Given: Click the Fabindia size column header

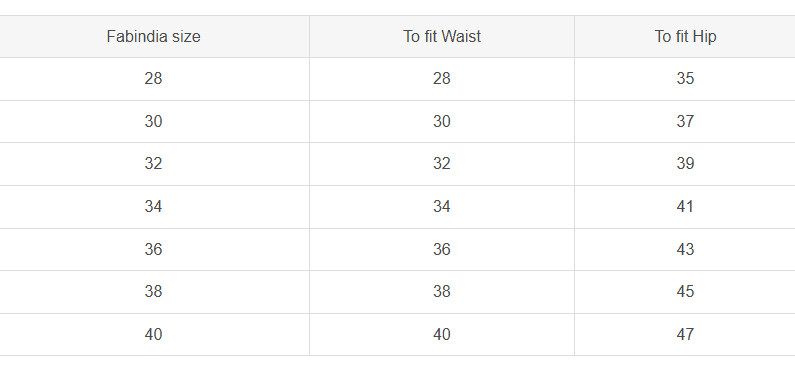Looking at the screenshot, I should coord(153,36).
